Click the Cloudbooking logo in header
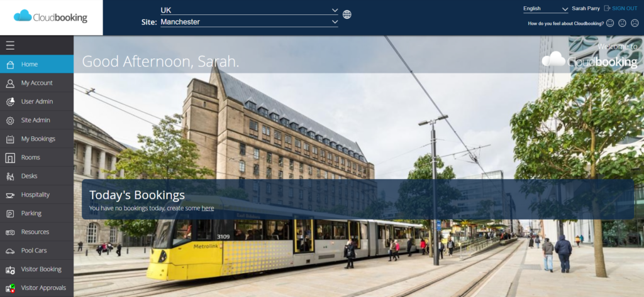Screen dimensions: 644x297 tap(51, 17)
